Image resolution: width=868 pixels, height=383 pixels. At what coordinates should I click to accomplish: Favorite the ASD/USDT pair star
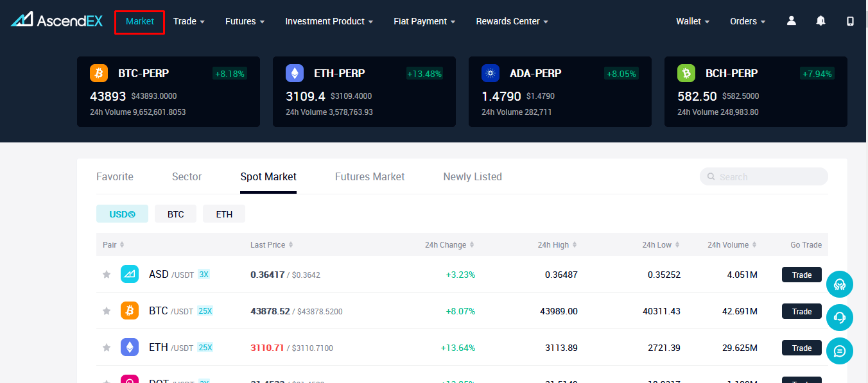click(x=107, y=275)
